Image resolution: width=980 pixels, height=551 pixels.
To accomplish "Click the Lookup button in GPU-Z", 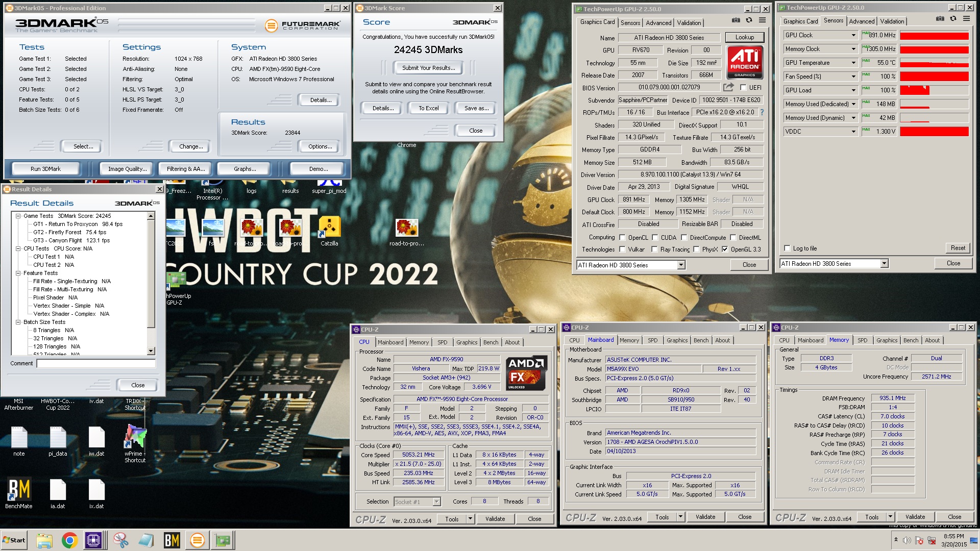I will (744, 37).
